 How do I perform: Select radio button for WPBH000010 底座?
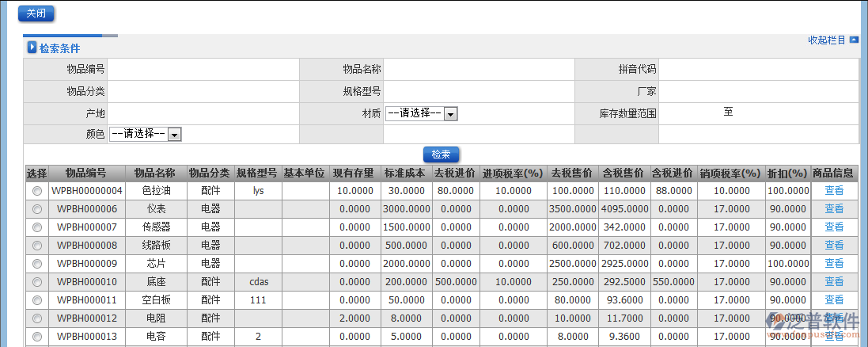(x=37, y=281)
